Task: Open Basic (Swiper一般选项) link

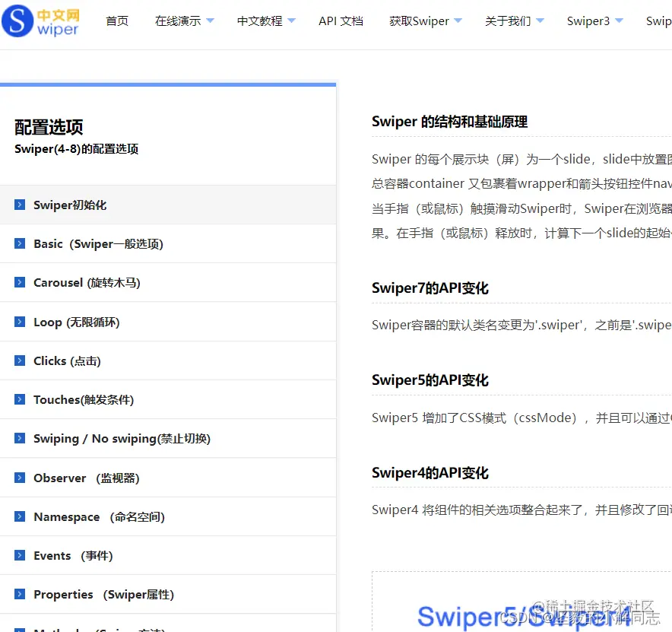Action: 98,244
